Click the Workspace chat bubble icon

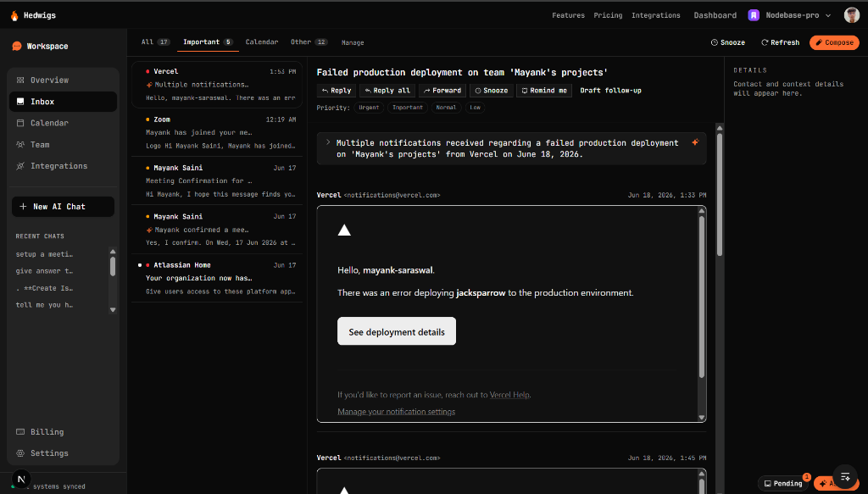pyautogui.click(x=17, y=47)
